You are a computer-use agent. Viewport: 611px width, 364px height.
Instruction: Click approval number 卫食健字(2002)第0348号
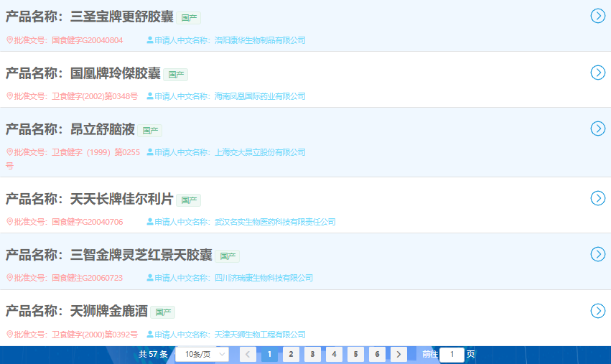(x=95, y=96)
